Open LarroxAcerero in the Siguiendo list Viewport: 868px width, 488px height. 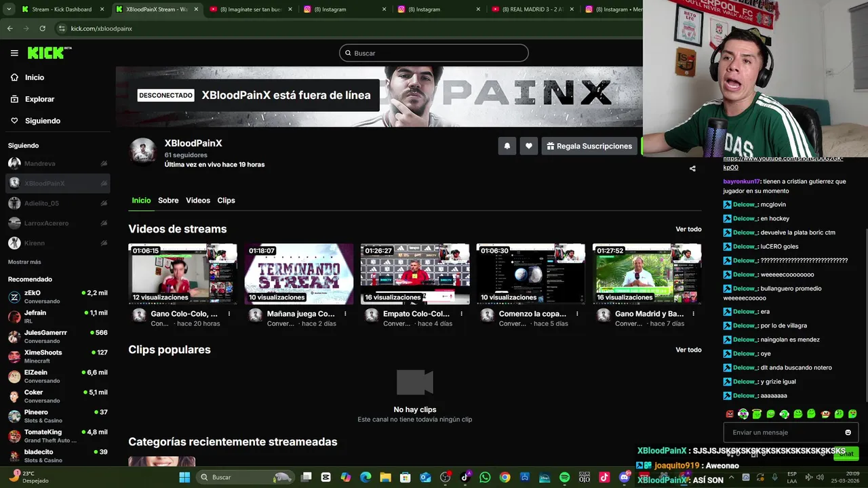58,223
